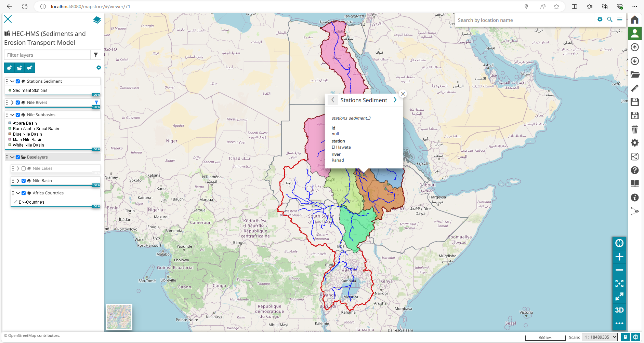Go to previous result in identify popup

[x=333, y=100]
